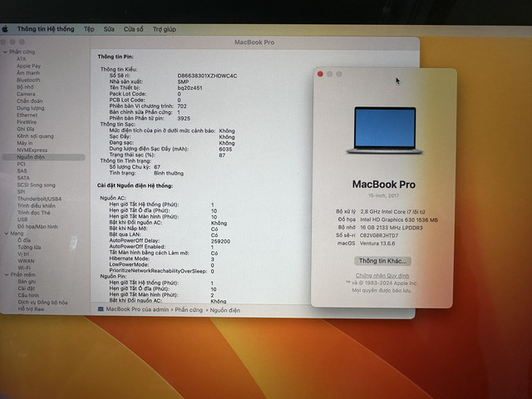Select Kênh sợi quang in the sidebar

click(35, 136)
